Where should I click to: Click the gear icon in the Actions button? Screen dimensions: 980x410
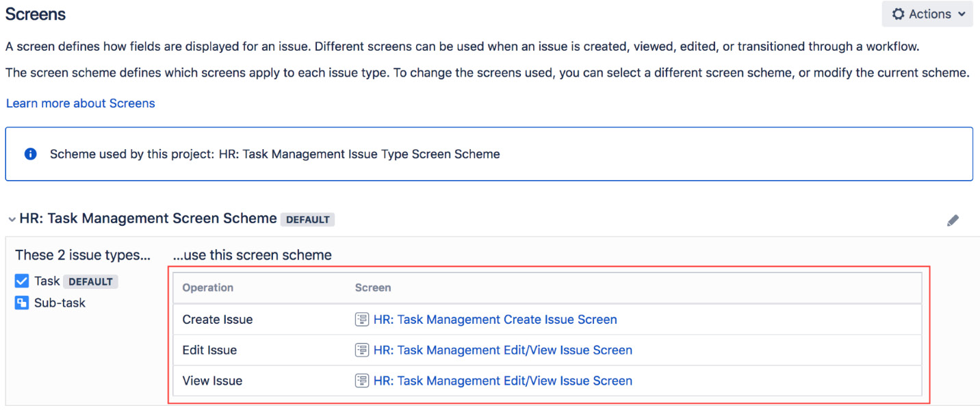coord(899,14)
